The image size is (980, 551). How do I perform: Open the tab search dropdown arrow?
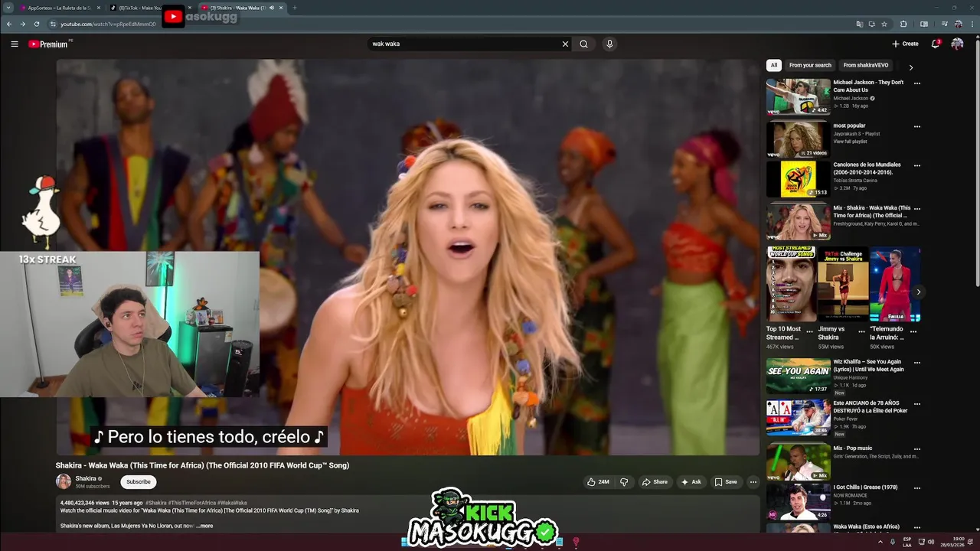point(8,8)
